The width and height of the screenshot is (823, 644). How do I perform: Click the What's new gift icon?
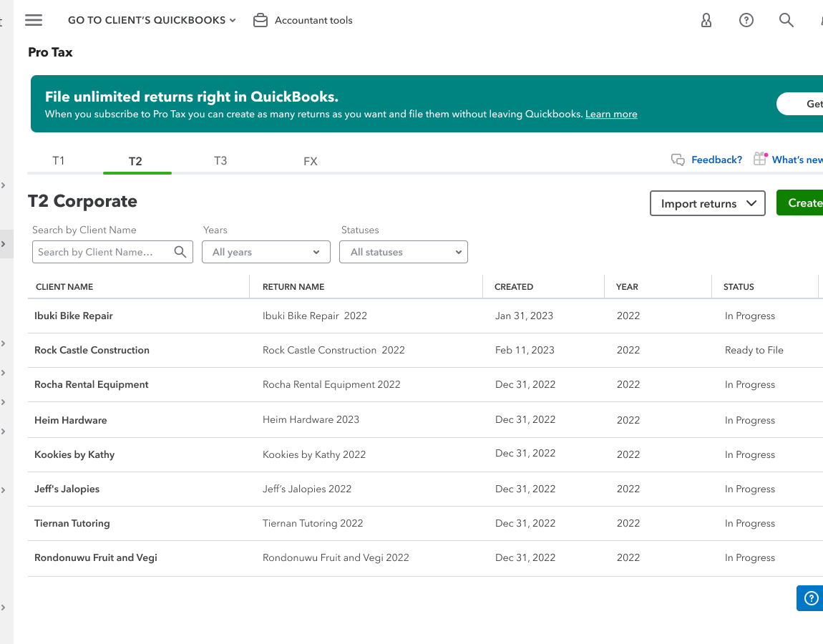pos(760,159)
